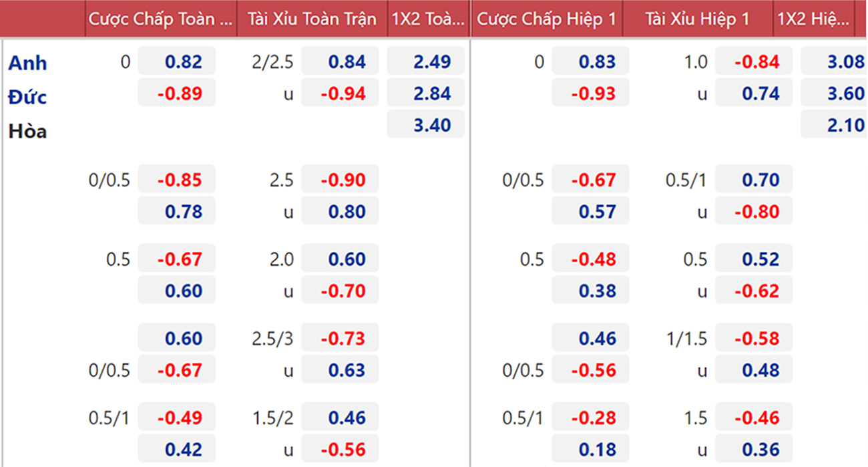
Task: Select the team name Đức
Action: click(x=27, y=97)
